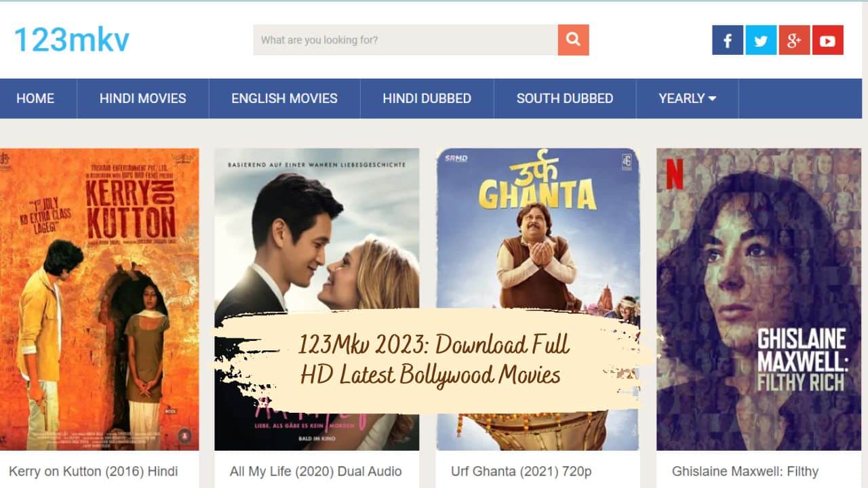Open the SOUTH DUBBED menu item
Screen dimensions: 868x488
tap(565, 98)
